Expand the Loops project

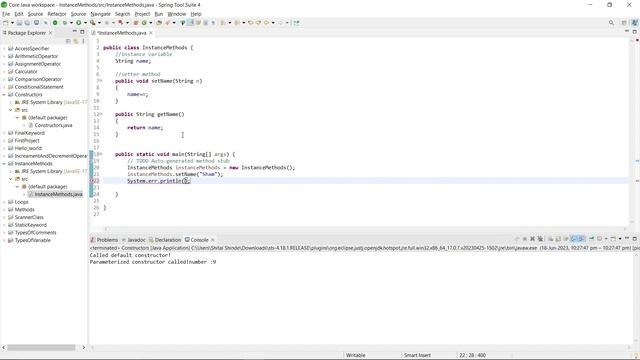pyautogui.click(x=4, y=202)
